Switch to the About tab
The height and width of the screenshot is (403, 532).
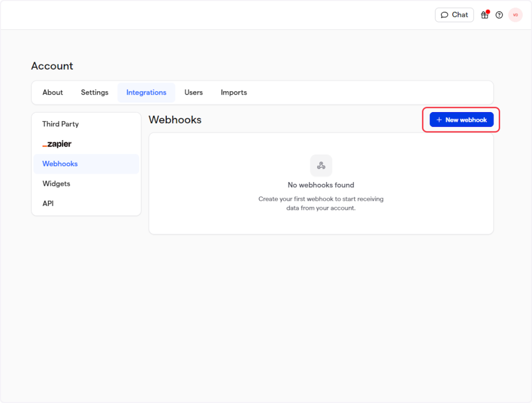point(52,92)
